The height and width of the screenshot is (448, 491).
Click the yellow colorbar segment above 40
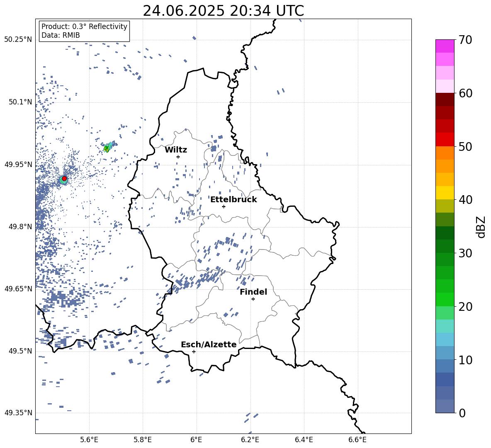[445, 193]
